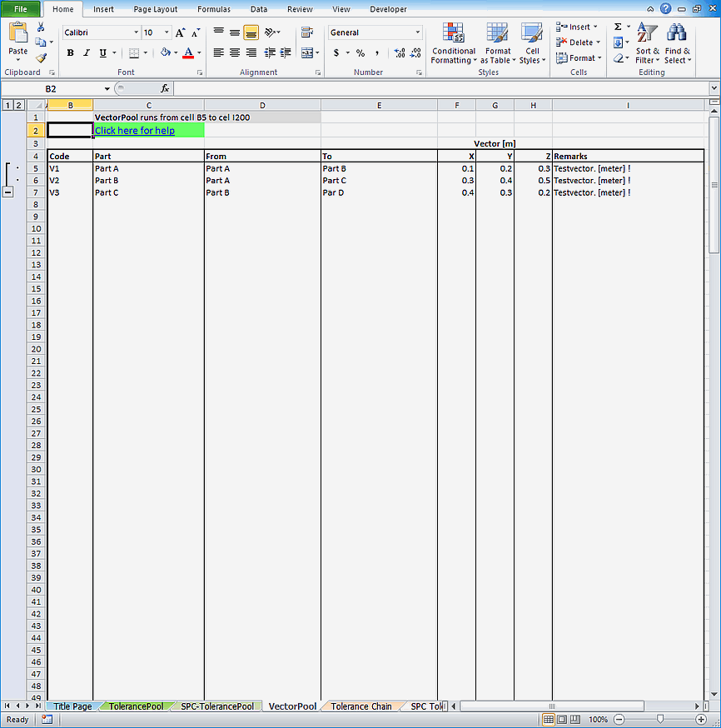
Task: Select the Format Painter brush
Action: [x=41, y=58]
